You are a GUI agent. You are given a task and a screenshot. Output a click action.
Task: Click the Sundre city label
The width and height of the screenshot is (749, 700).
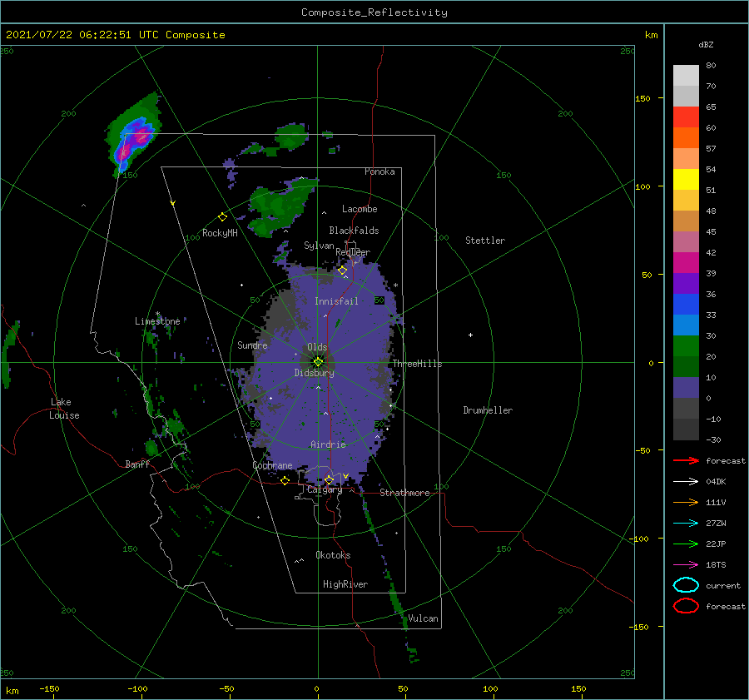click(x=252, y=345)
